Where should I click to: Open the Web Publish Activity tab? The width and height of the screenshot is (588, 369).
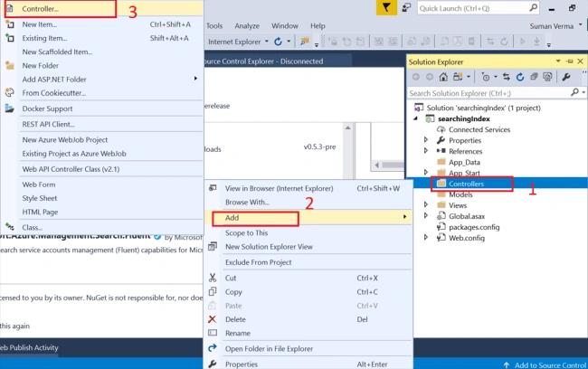coord(29,347)
